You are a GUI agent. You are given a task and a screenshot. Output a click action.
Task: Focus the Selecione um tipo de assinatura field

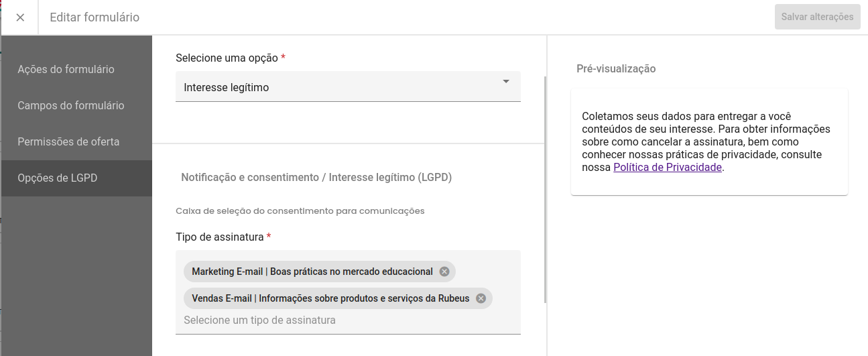(x=348, y=320)
